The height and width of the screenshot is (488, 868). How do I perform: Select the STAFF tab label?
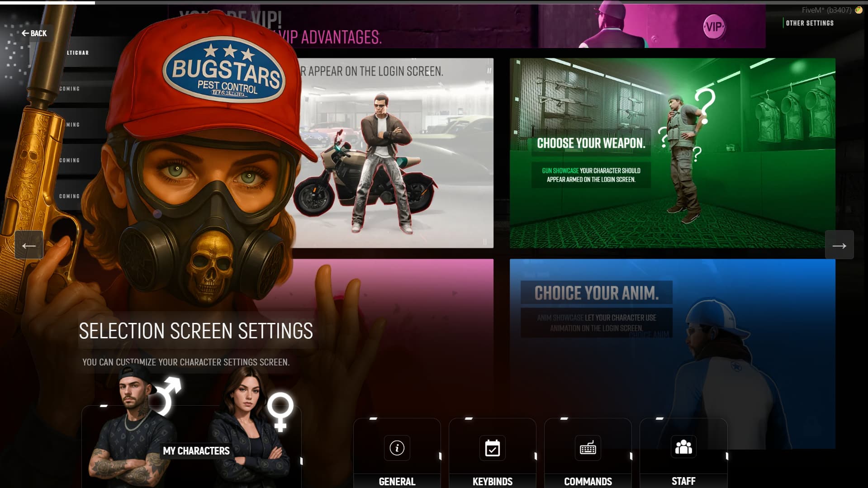tap(683, 481)
